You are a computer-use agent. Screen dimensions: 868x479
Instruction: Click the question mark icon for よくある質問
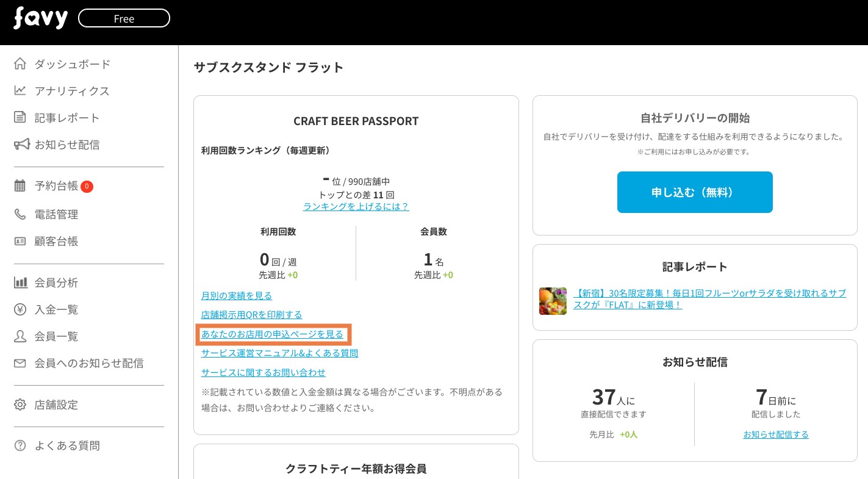click(20, 445)
